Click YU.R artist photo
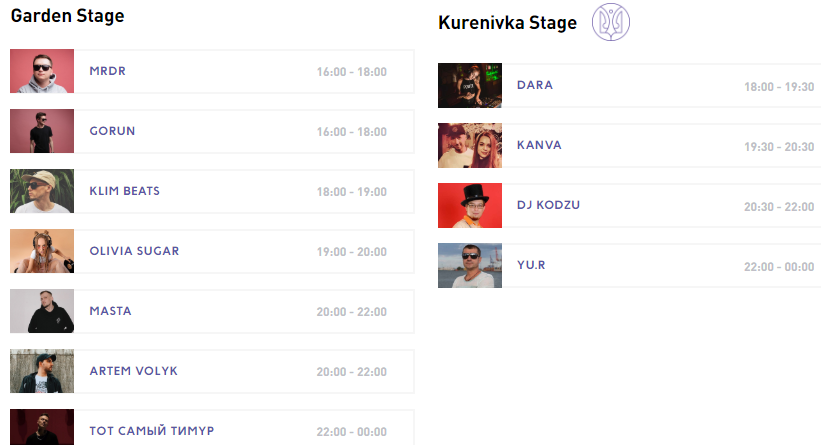 pos(470,266)
